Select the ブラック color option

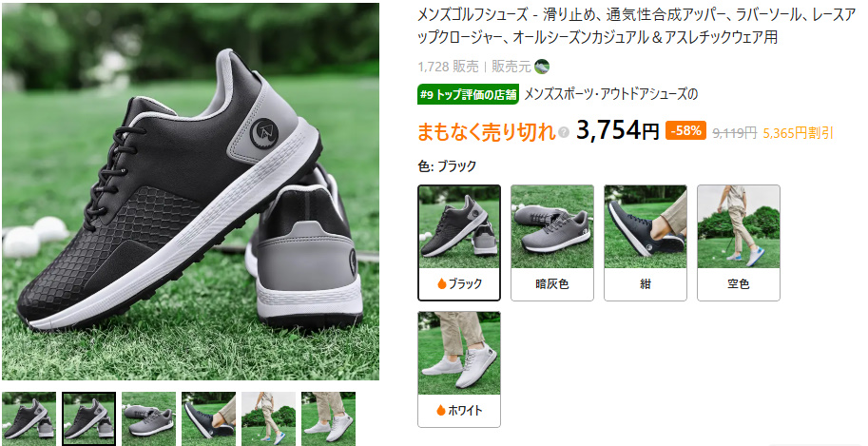[459, 242]
